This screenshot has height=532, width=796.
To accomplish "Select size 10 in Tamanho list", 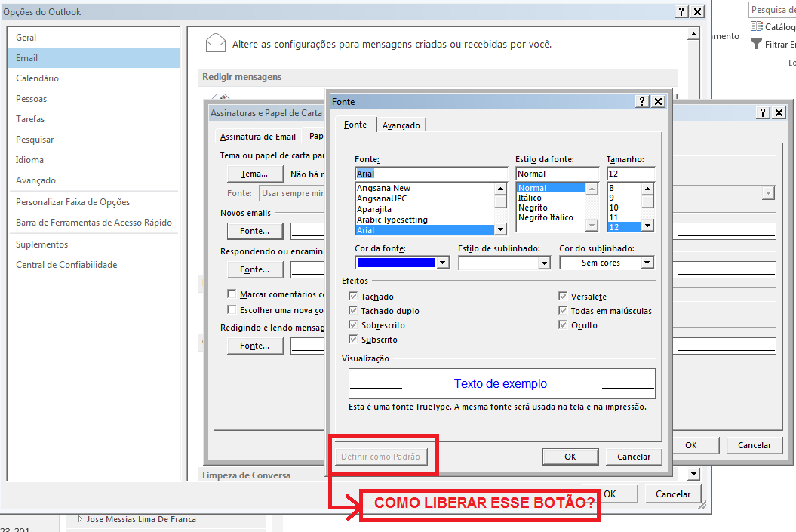I will click(625, 208).
